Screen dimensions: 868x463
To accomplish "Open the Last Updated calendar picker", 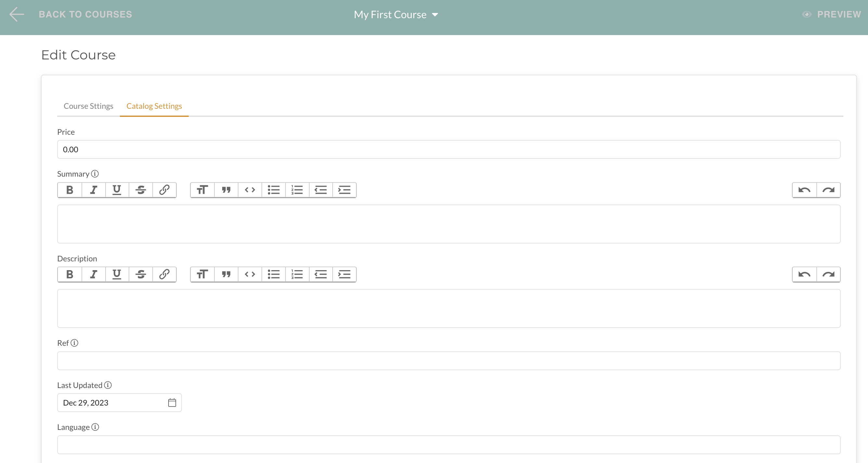I will tap(172, 402).
